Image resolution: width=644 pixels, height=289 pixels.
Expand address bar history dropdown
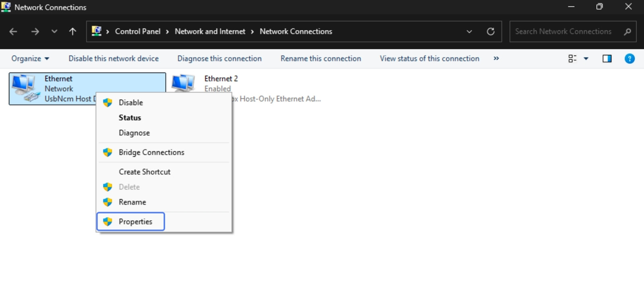[x=469, y=31]
